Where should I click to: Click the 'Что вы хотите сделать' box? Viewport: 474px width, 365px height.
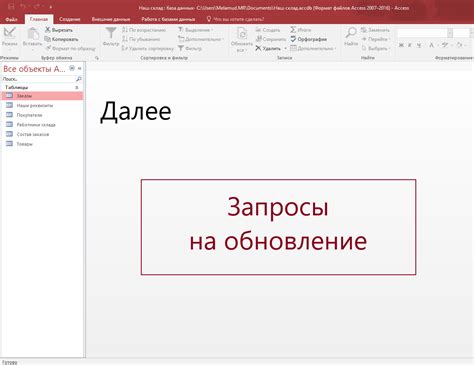tap(236, 19)
